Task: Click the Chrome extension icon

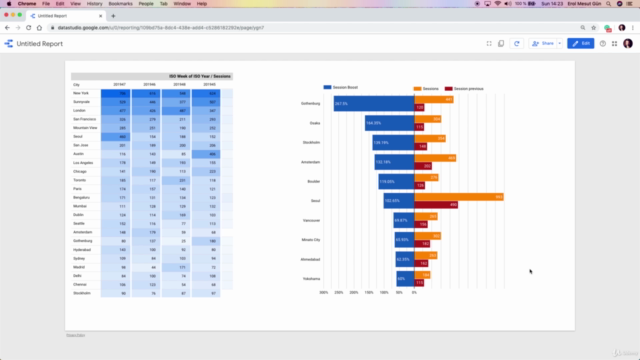Action: pyautogui.click(x=608, y=28)
